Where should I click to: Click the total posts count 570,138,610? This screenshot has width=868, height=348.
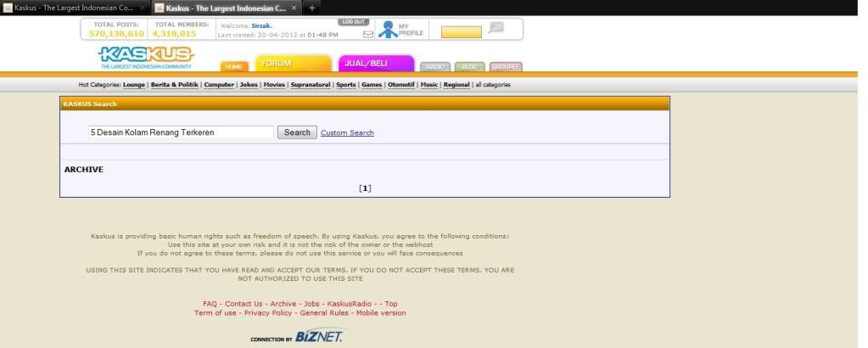click(116, 34)
